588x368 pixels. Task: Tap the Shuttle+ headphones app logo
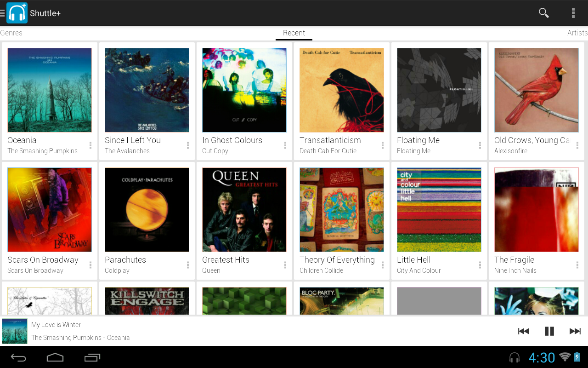pyautogui.click(x=17, y=12)
